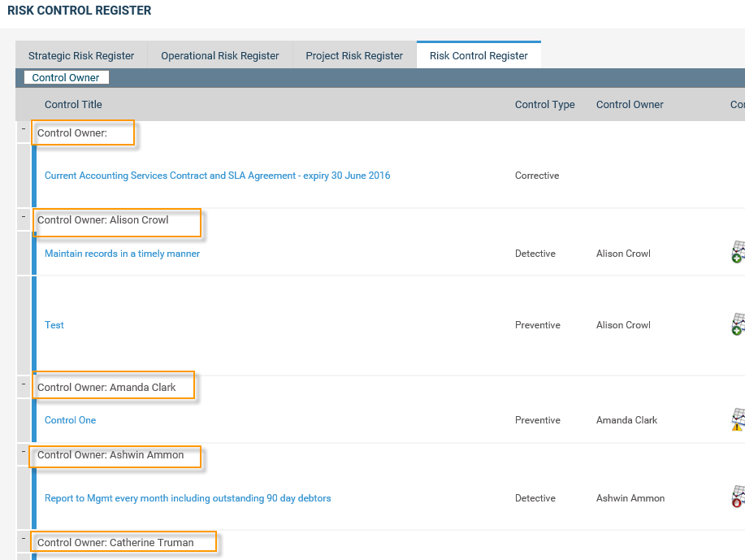Click green-plus chart icon in Test row
745x560 pixels.
738,324
